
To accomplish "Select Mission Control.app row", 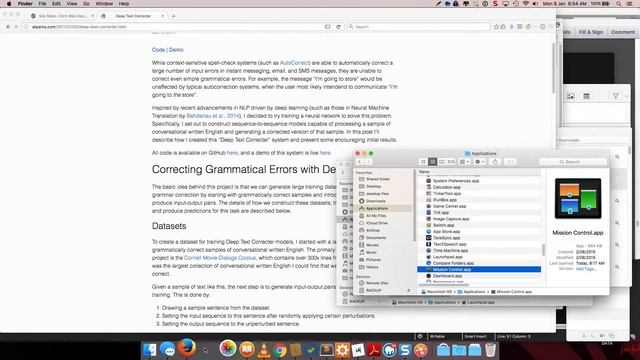I will click(x=479, y=269).
